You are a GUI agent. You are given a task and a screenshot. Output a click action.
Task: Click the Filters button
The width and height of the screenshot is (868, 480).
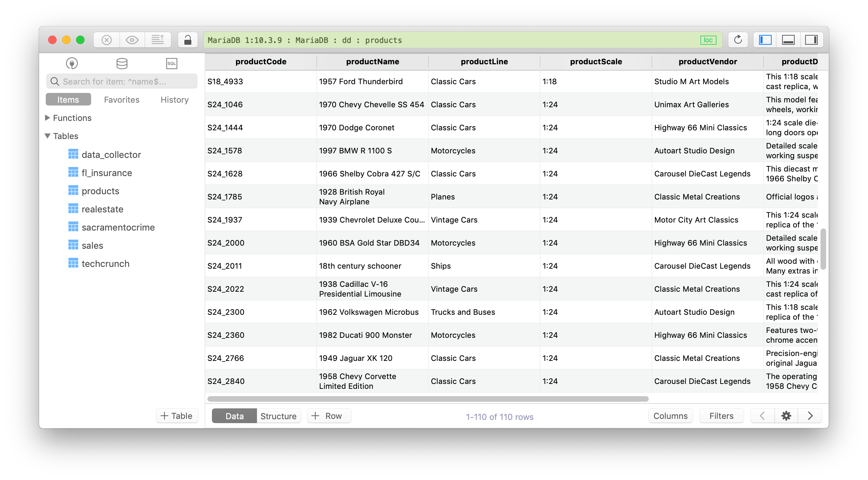pos(721,416)
